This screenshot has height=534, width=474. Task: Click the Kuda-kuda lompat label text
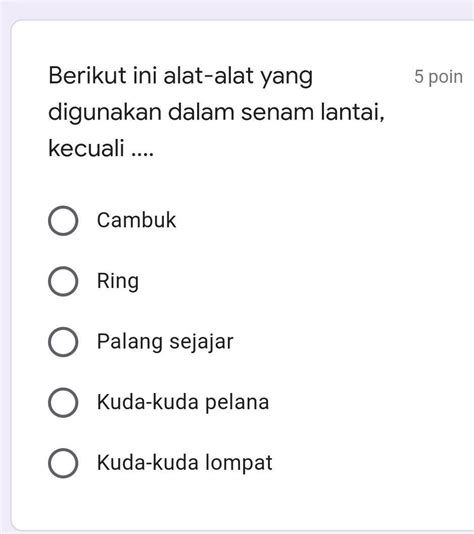[x=185, y=463]
